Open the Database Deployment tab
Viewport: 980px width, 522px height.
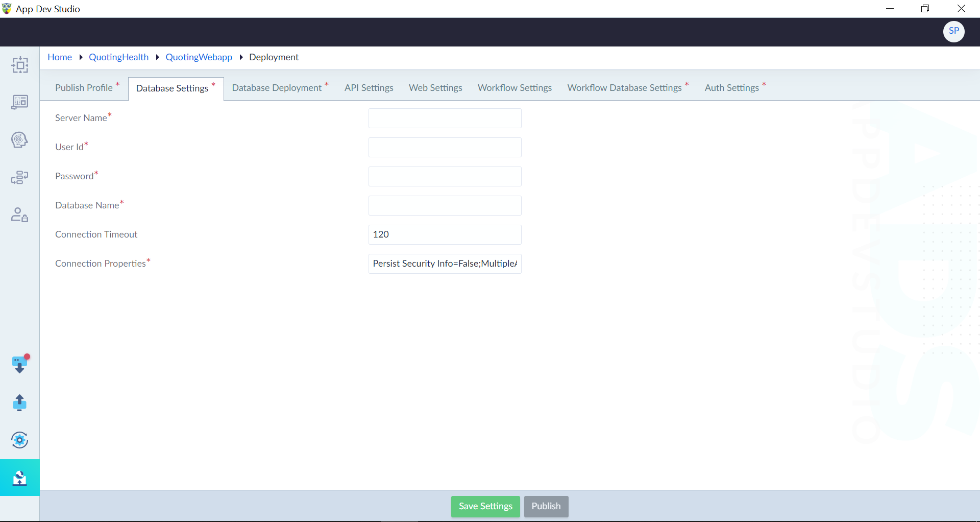(x=280, y=87)
